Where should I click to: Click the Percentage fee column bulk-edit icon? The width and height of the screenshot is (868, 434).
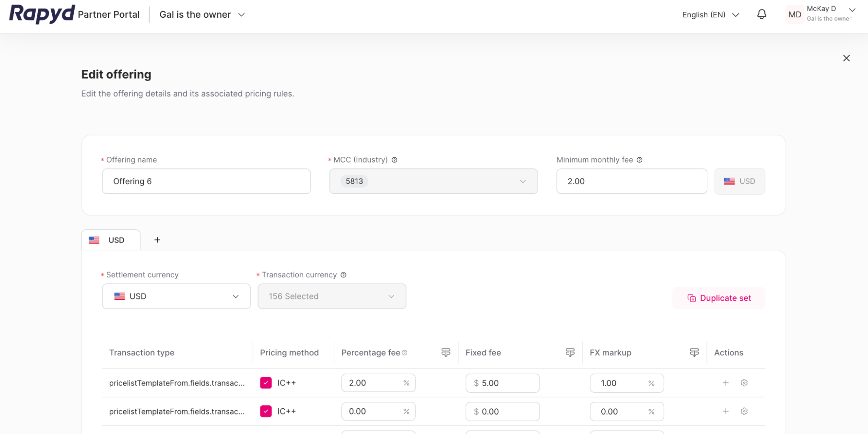(446, 352)
